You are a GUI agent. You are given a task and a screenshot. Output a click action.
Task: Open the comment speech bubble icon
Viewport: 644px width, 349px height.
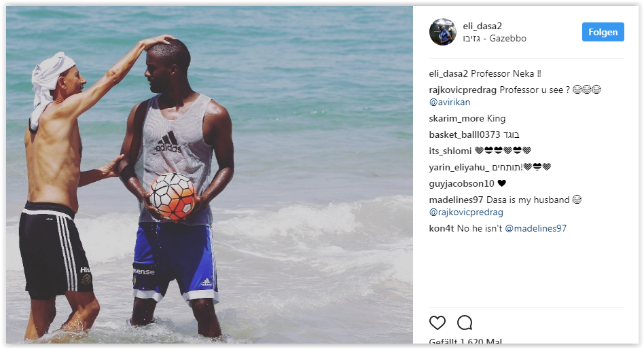coord(465,323)
